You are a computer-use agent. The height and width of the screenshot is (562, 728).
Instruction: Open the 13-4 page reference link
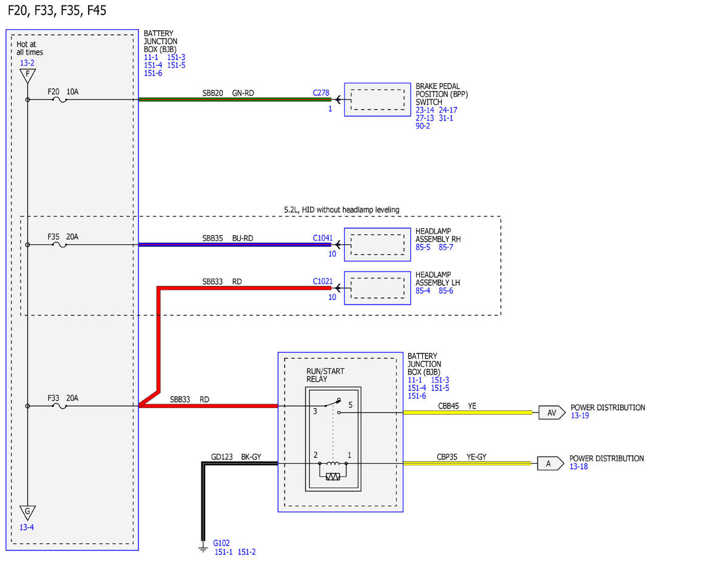click(27, 527)
